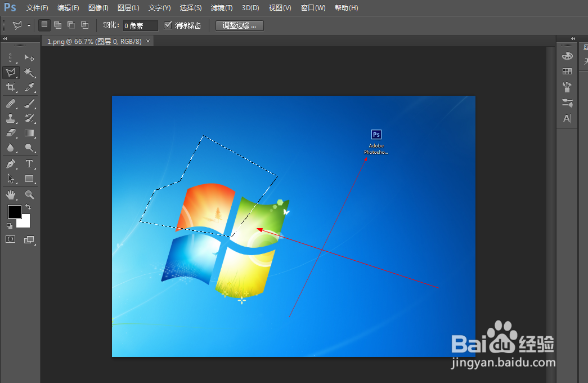Viewport: 588px width, 383px height.
Task: Open the tool preset picker dropdown arrow
Action: click(x=29, y=26)
